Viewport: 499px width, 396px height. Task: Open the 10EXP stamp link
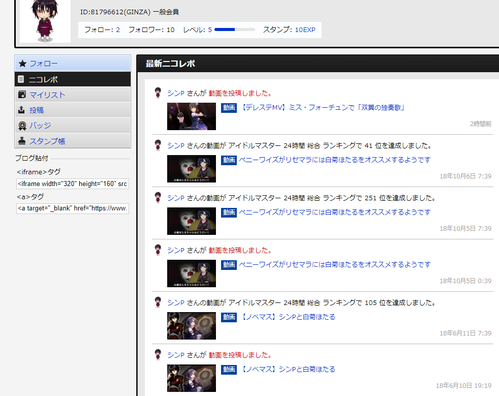[305, 30]
